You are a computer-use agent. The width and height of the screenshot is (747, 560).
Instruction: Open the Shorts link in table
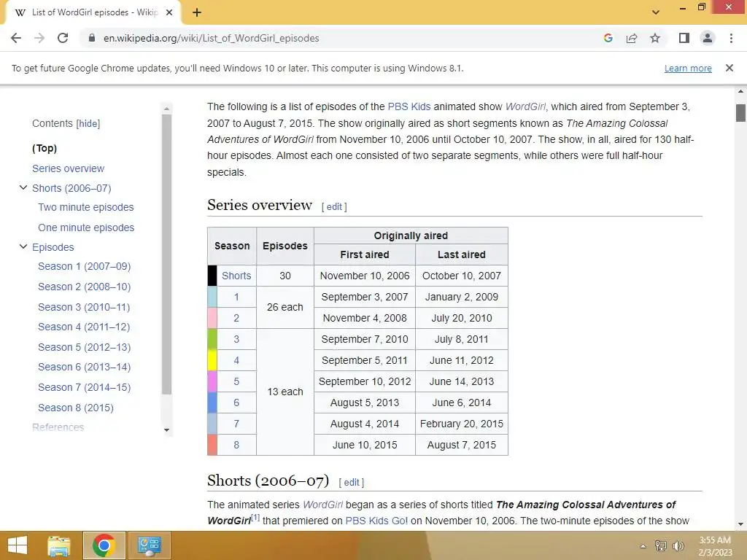236,276
